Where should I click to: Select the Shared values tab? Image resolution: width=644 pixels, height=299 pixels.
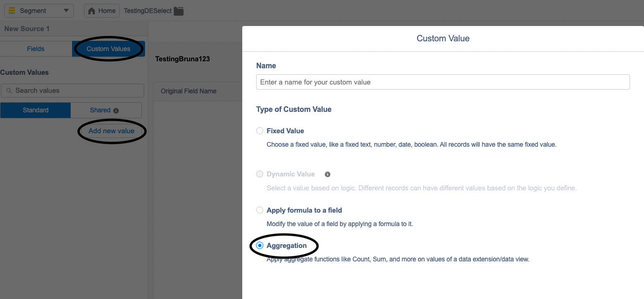tap(106, 110)
